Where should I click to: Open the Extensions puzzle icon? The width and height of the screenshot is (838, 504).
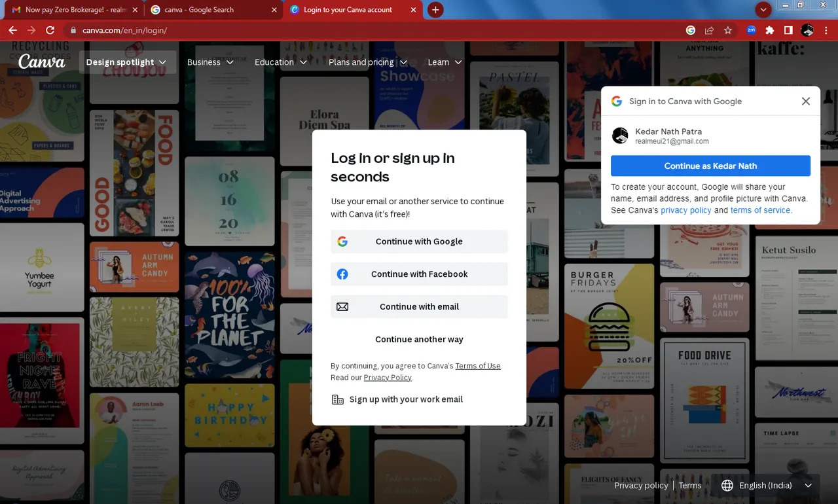pos(770,30)
